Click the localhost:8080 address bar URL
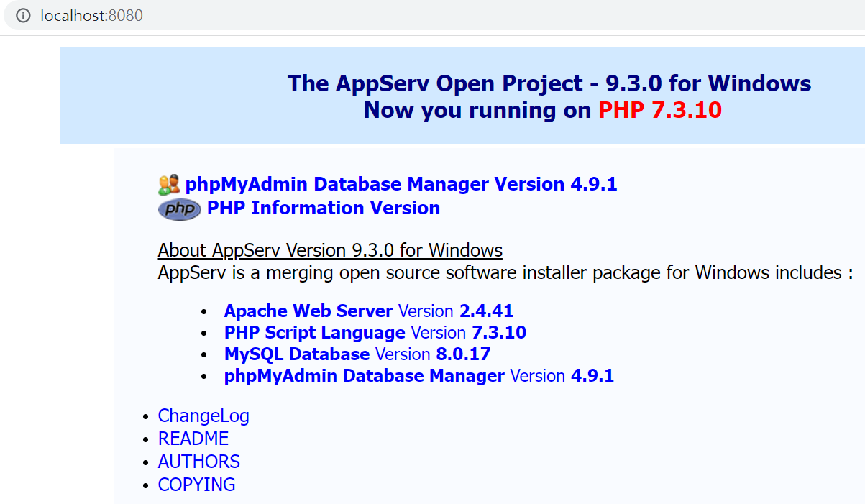The width and height of the screenshot is (865, 504). pyautogui.click(x=91, y=15)
